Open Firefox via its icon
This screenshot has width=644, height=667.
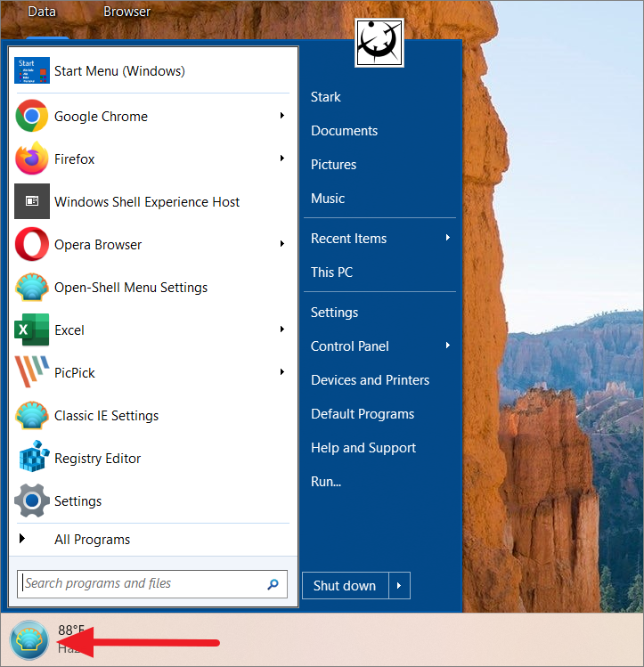(31, 159)
